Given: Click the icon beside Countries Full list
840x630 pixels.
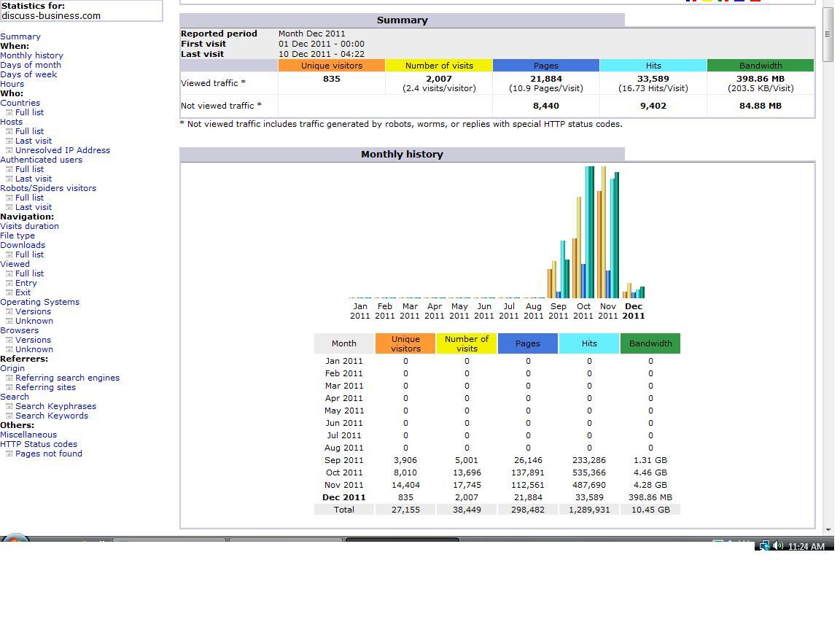Looking at the screenshot, I should (x=9, y=112).
